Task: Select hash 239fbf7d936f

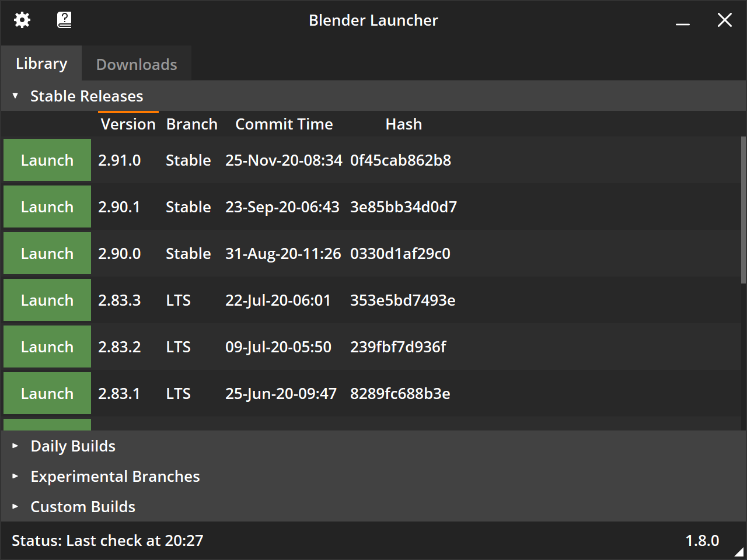Action: pos(398,347)
